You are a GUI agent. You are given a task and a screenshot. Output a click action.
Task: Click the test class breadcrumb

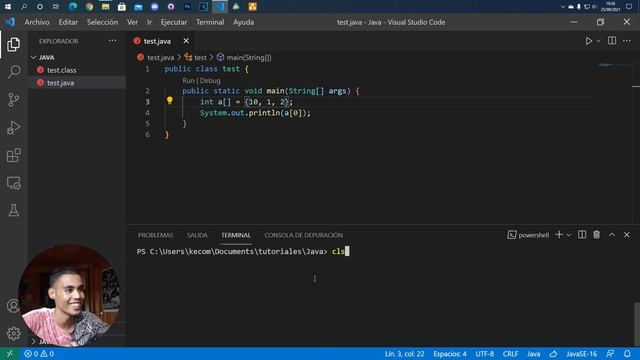pyautogui.click(x=200, y=58)
